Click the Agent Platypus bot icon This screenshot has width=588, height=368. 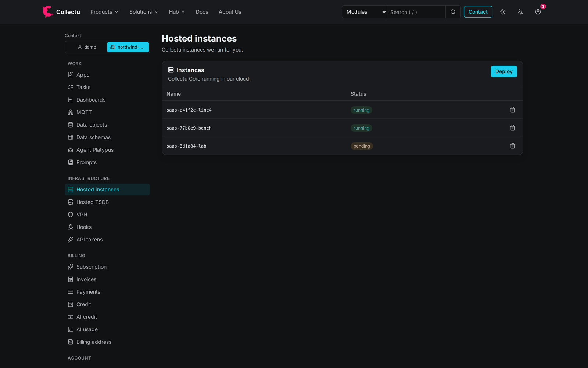(71, 150)
